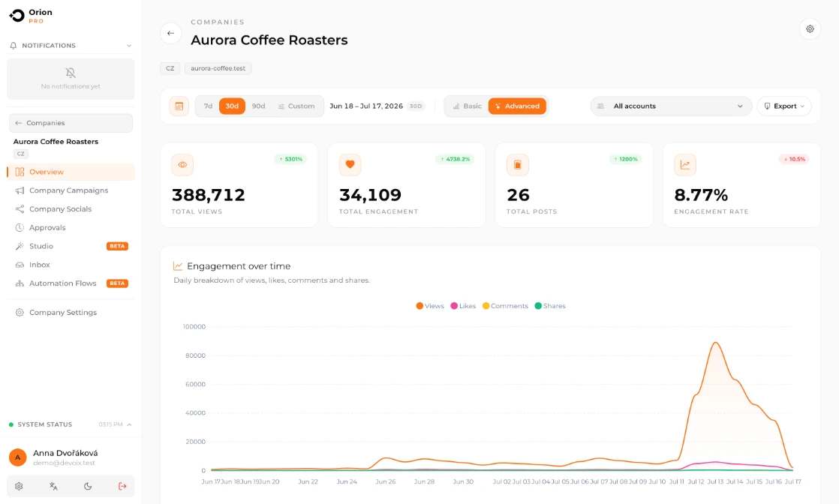The width and height of the screenshot is (839, 504).
Task: Select the 90d time range
Action: [x=258, y=106]
